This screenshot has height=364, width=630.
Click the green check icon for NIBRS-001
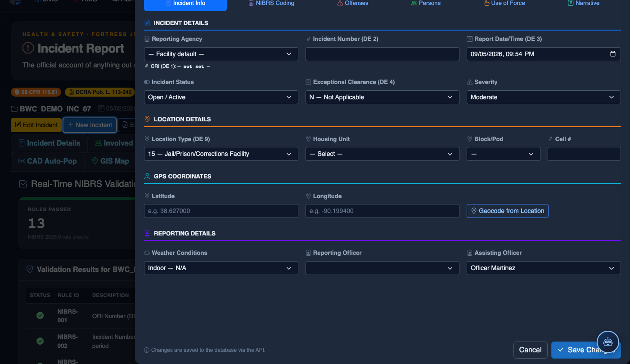[x=40, y=316]
